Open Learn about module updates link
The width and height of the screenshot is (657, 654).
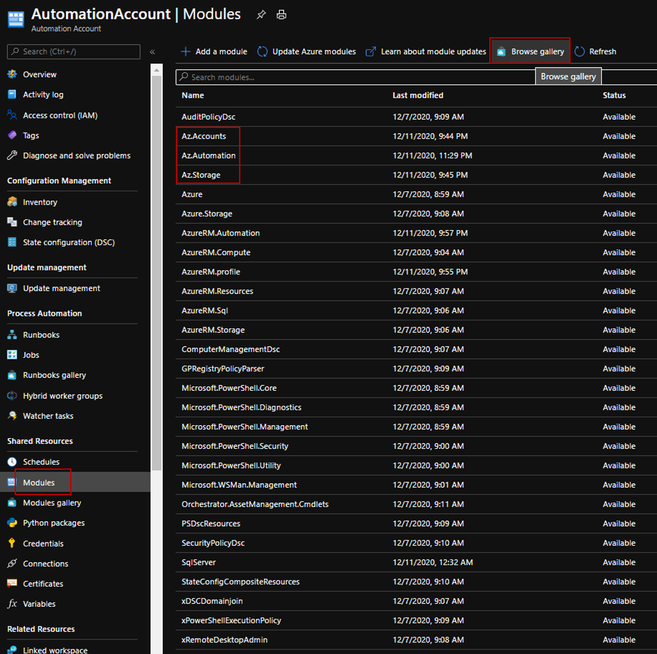tap(426, 52)
